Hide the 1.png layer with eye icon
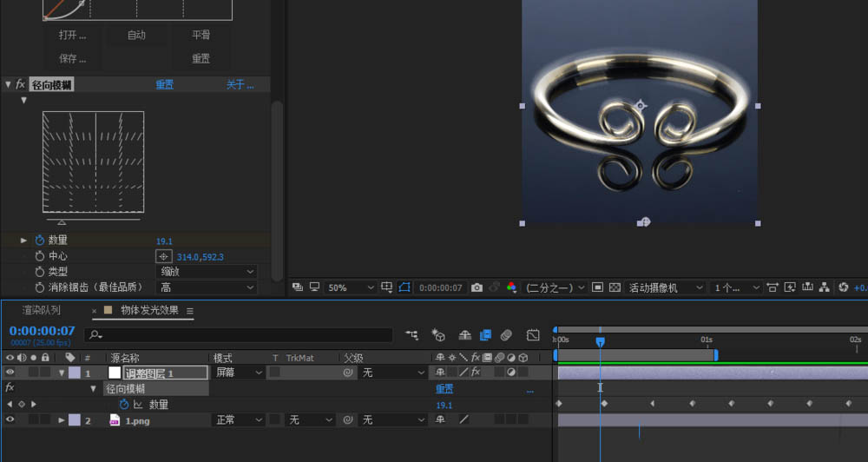The height and width of the screenshot is (462, 868). pyautogui.click(x=10, y=420)
